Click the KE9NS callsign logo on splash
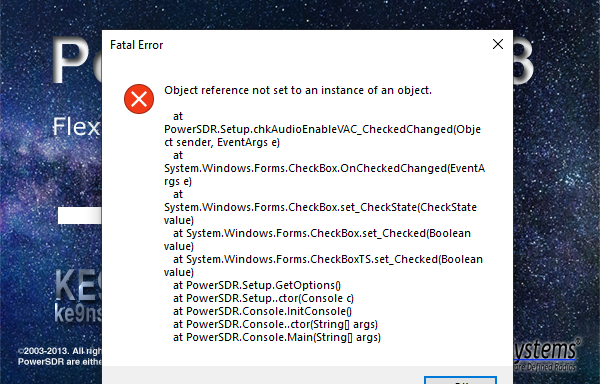Screen dimensions: 600x384 [78, 296]
